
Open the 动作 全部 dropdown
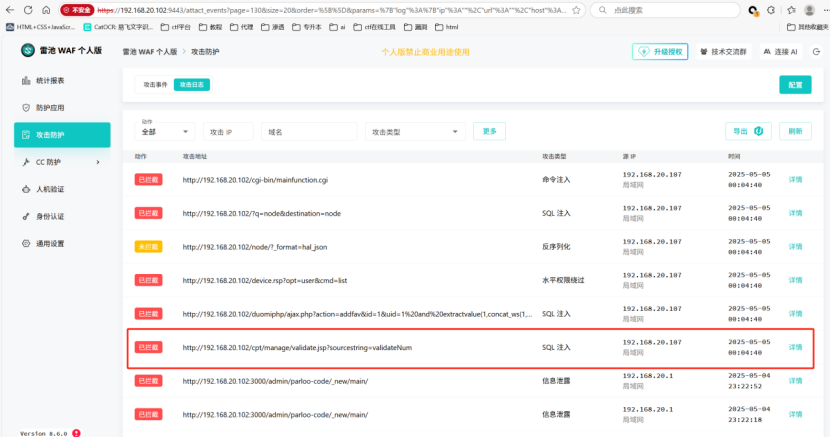click(164, 129)
